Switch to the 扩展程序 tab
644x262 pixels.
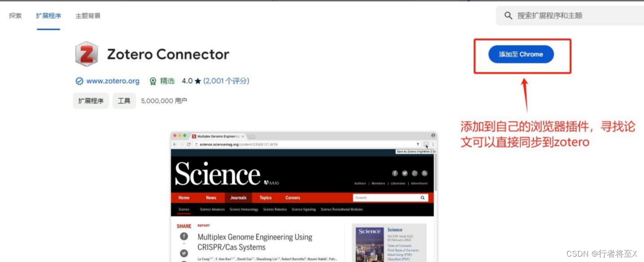[x=48, y=16]
